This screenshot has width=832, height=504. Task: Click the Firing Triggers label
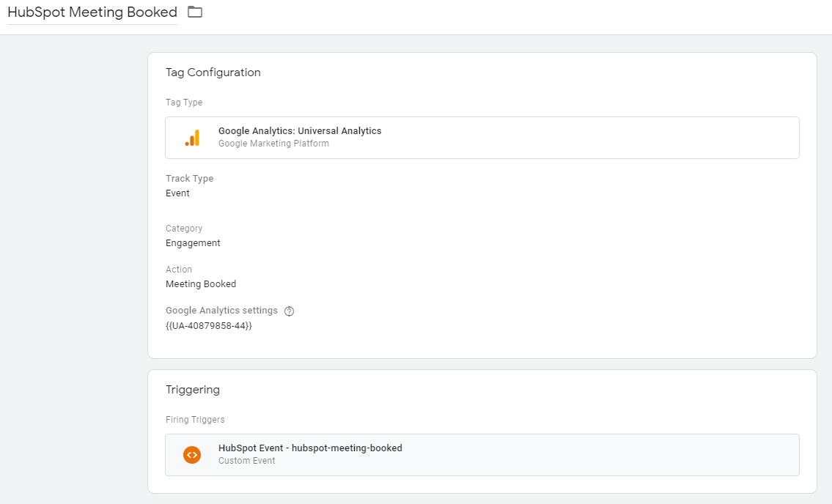point(195,420)
